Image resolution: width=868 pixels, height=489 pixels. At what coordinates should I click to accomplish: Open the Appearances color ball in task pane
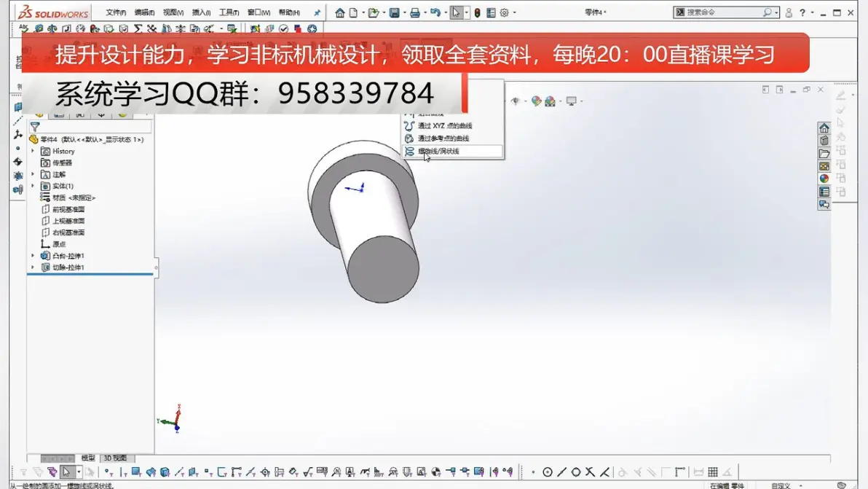coord(824,179)
